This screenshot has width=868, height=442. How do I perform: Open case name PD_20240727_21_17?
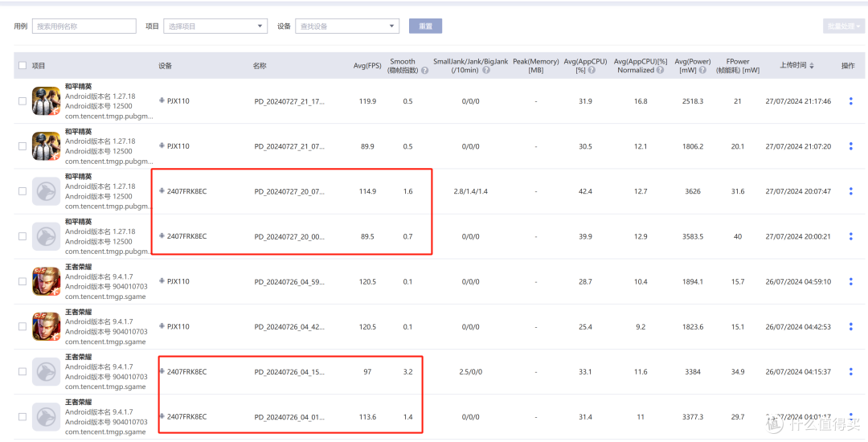(x=289, y=101)
